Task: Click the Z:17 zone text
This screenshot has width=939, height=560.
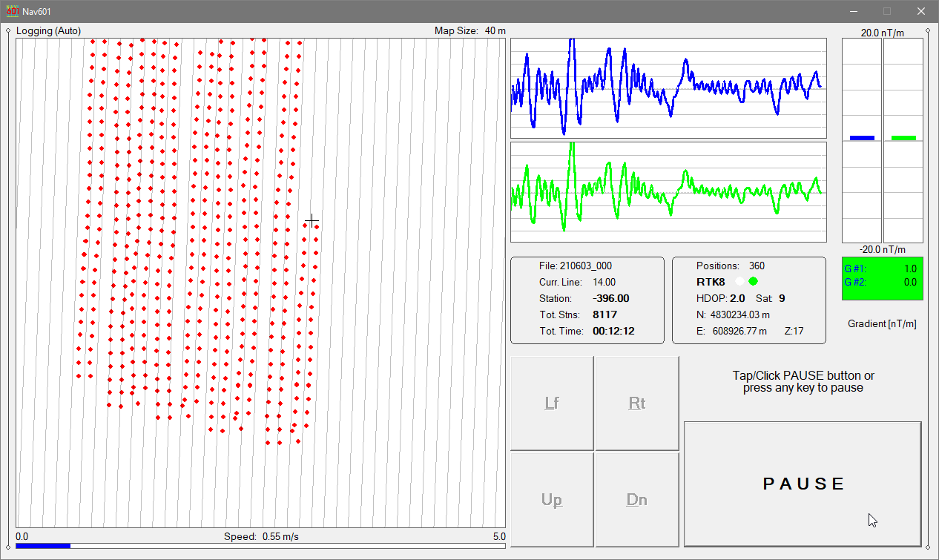Action: coord(794,331)
